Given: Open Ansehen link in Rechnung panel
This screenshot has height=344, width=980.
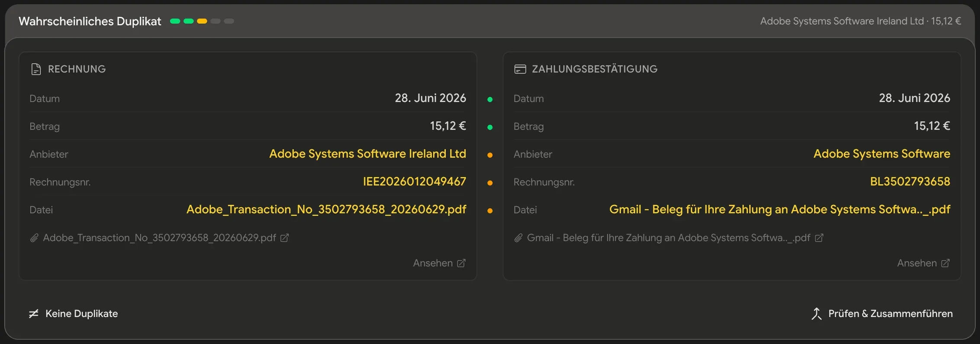Looking at the screenshot, I should point(439,263).
